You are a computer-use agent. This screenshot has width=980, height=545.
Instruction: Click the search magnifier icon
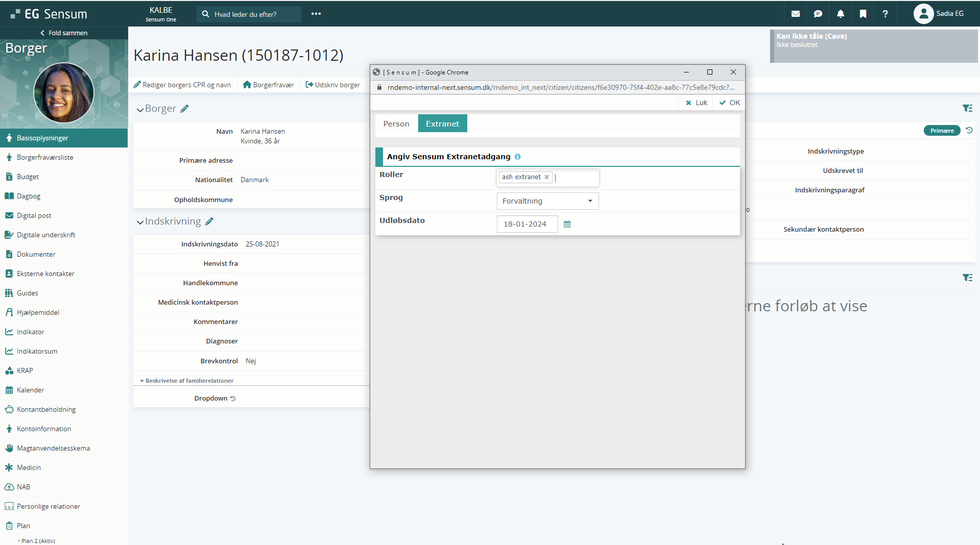(205, 14)
